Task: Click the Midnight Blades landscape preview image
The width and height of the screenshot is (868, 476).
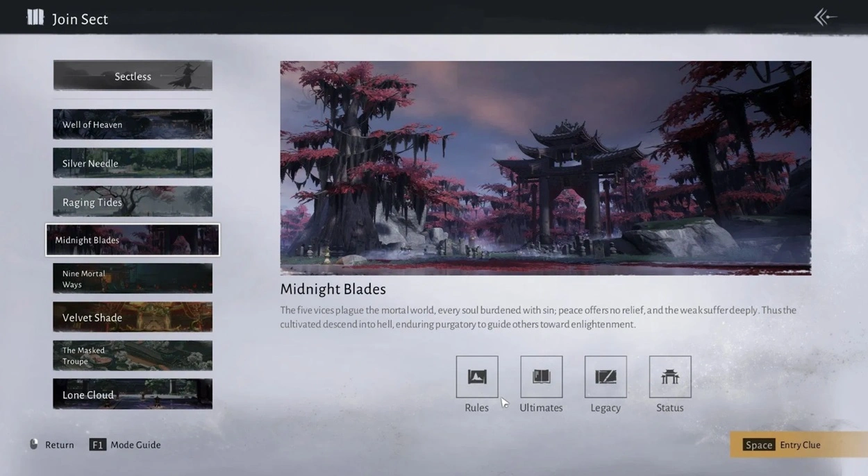Action: coord(545,168)
